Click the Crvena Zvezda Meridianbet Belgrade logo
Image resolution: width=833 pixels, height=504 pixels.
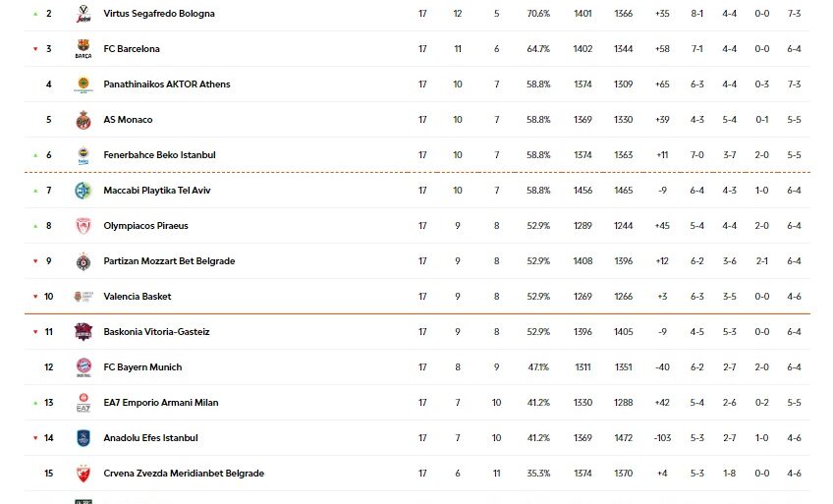point(83,474)
